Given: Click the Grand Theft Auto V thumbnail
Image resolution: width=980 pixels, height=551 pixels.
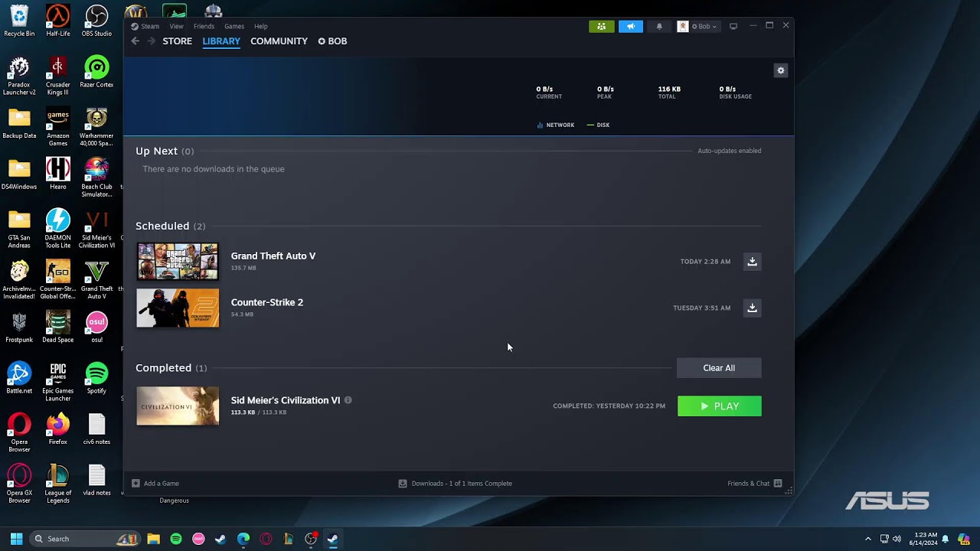Looking at the screenshot, I should click(x=178, y=262).
